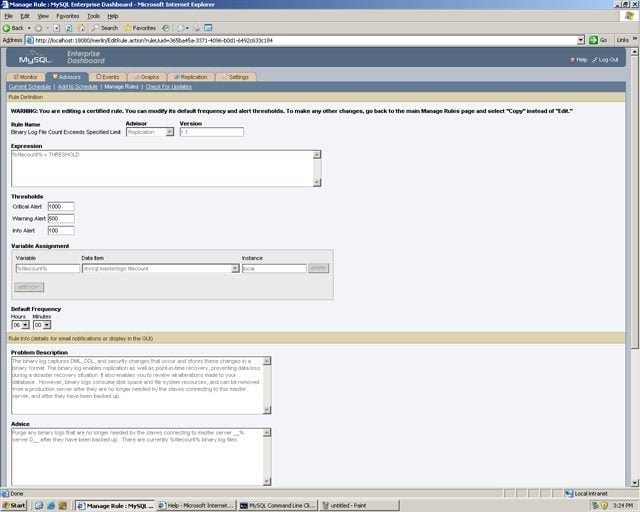The height and width of the screenshot is (512, 640).
Task: Switch to the Graphs tab
Action: click(147, 77)
